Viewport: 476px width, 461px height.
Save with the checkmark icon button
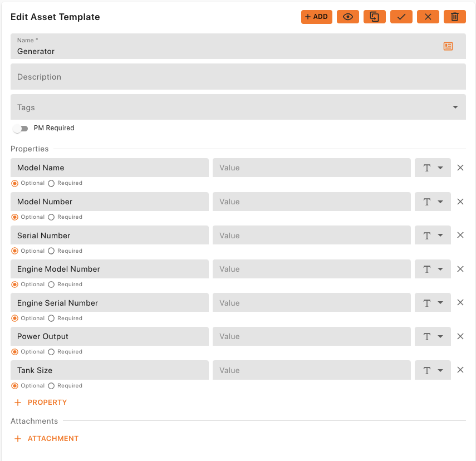401,17
